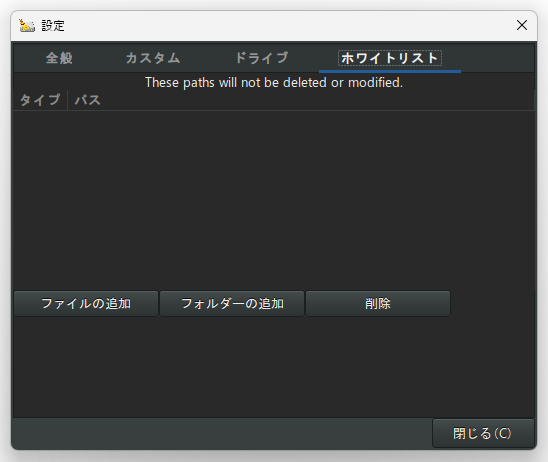Click inside the empty whitelist path list
548x462 pixels.
[x=274, y=199]
